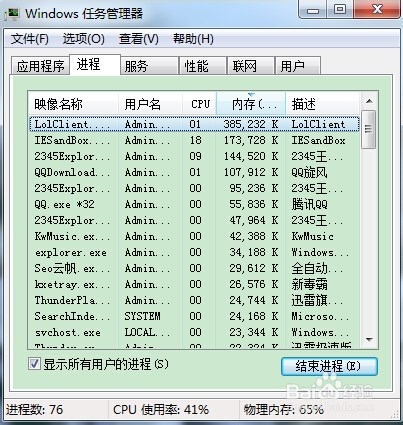The image size is (403, 425).
Task: Switch to the 性能 tab
Action: click(202, 66)
